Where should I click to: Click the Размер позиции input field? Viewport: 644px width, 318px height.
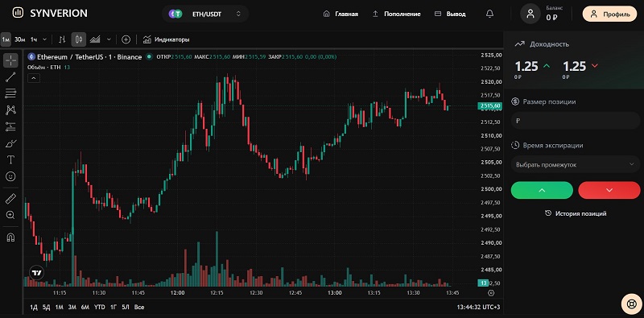click(575, 121)
